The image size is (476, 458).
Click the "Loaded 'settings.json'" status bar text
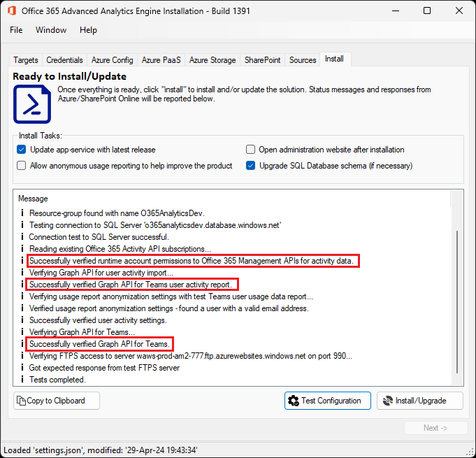click(101, 450)
